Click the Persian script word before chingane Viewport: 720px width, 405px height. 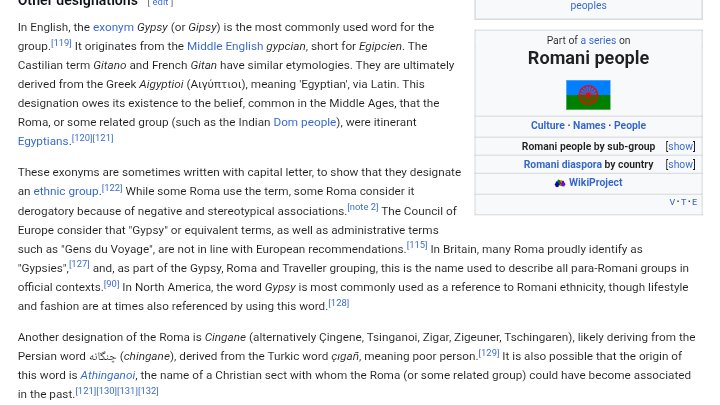point(102,356)
